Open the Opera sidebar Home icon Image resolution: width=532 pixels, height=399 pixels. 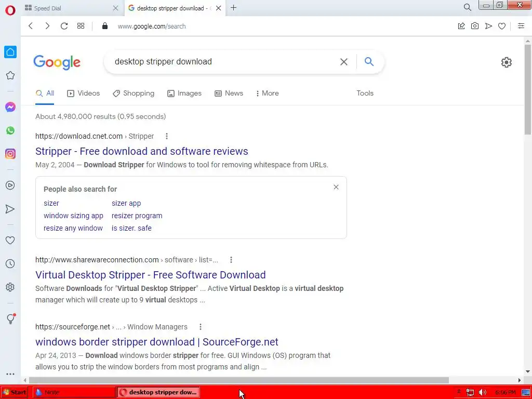pyautogui.click(x=10, y=52)
